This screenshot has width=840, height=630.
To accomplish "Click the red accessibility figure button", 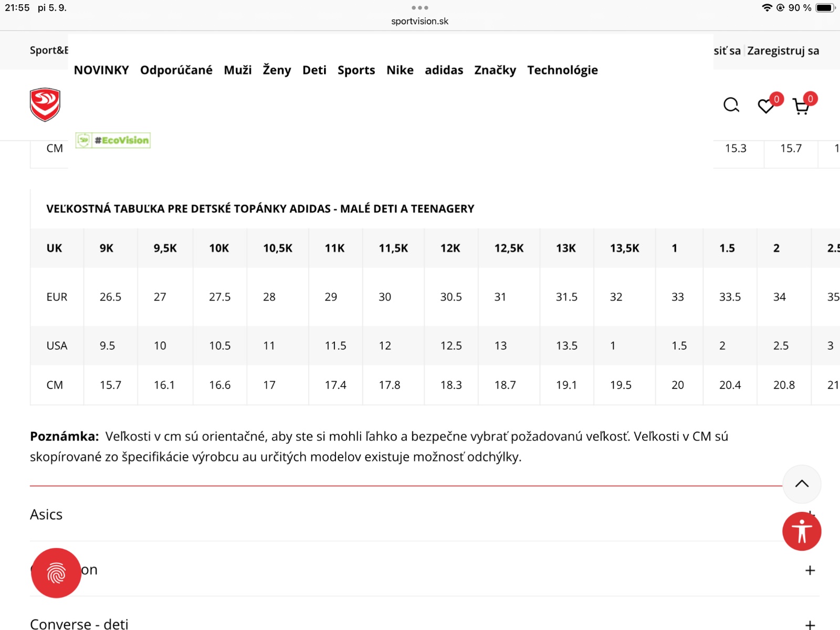I will coord(802,531).
